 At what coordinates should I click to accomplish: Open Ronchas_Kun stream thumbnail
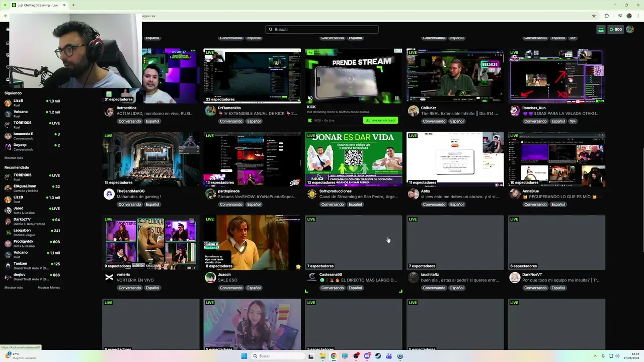(x=556, y=76)
